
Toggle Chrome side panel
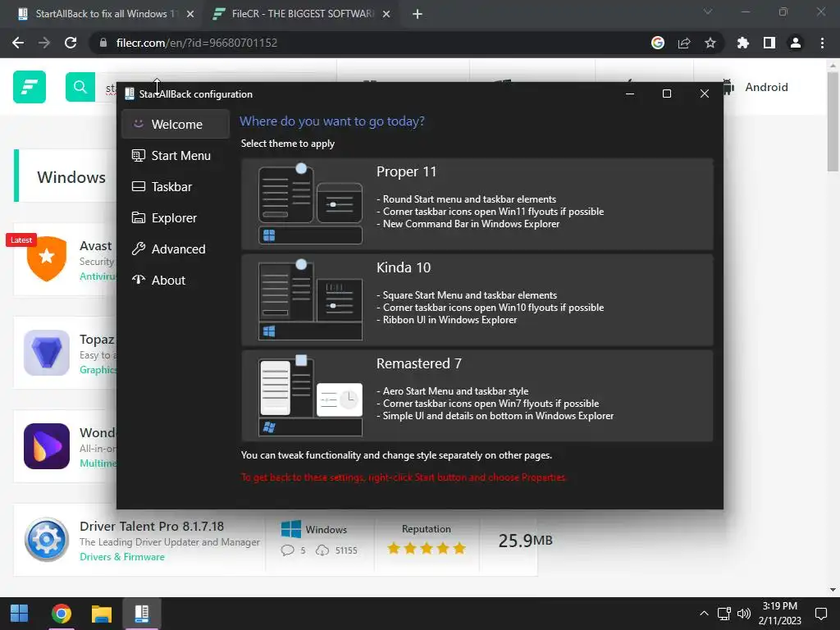pos(769,43)
